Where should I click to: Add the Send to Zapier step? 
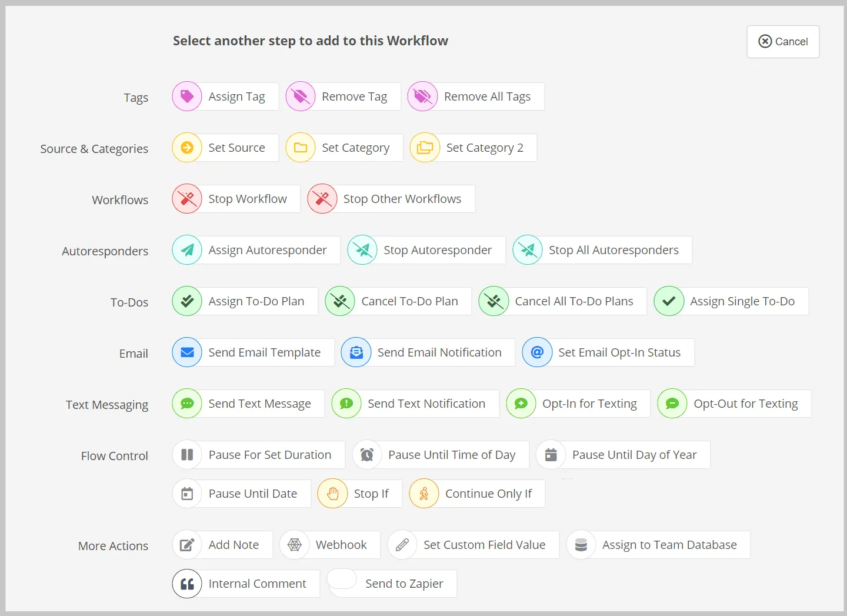[x=392, y=584]
